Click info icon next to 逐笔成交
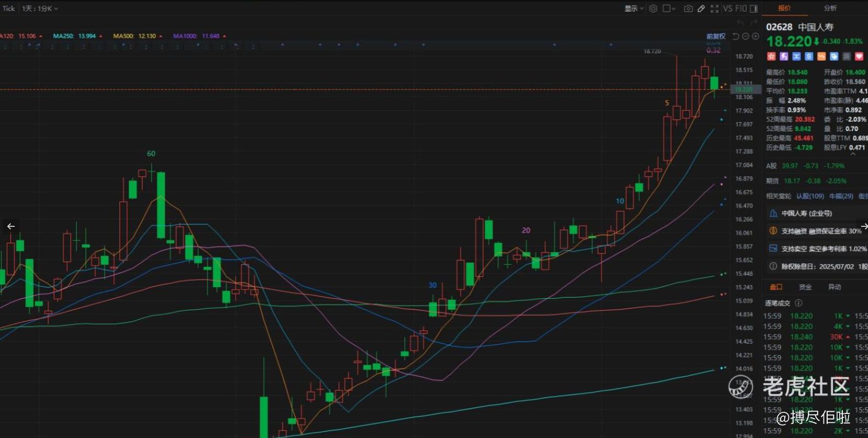Screen dimensions: 868x438 coord(798,303)
